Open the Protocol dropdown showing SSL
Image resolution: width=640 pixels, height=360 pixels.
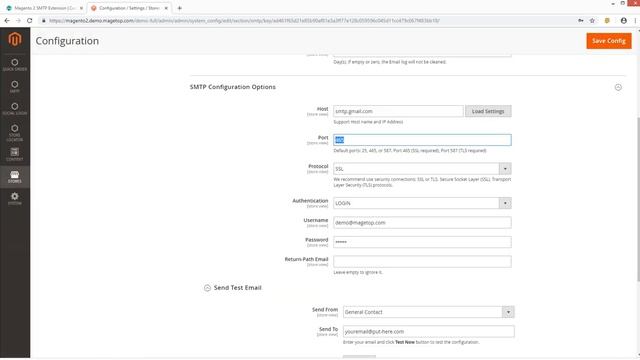(422, 169)
